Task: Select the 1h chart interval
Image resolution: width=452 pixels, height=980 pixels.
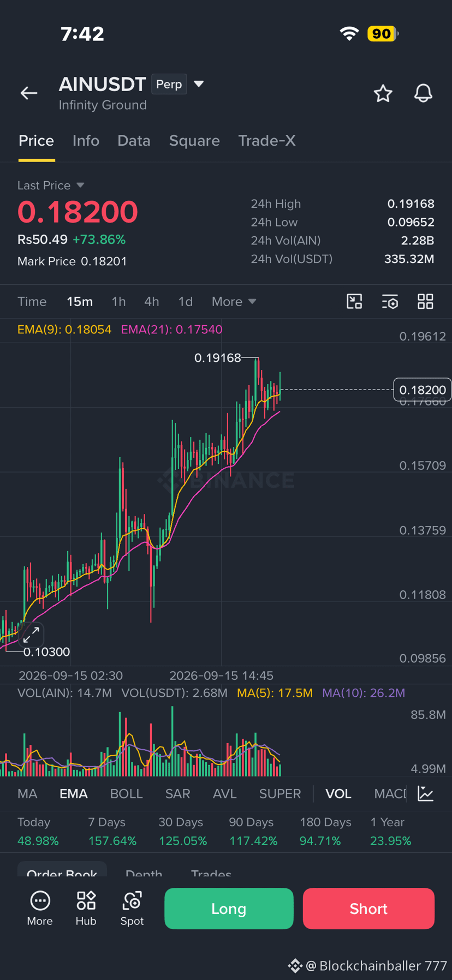Action: [118, 302]
